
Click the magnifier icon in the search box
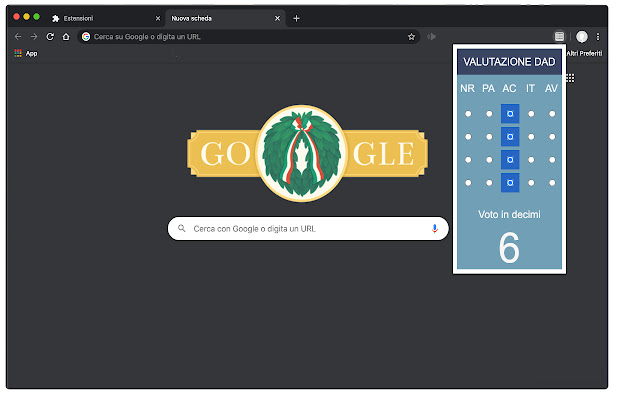coord(182,228)
